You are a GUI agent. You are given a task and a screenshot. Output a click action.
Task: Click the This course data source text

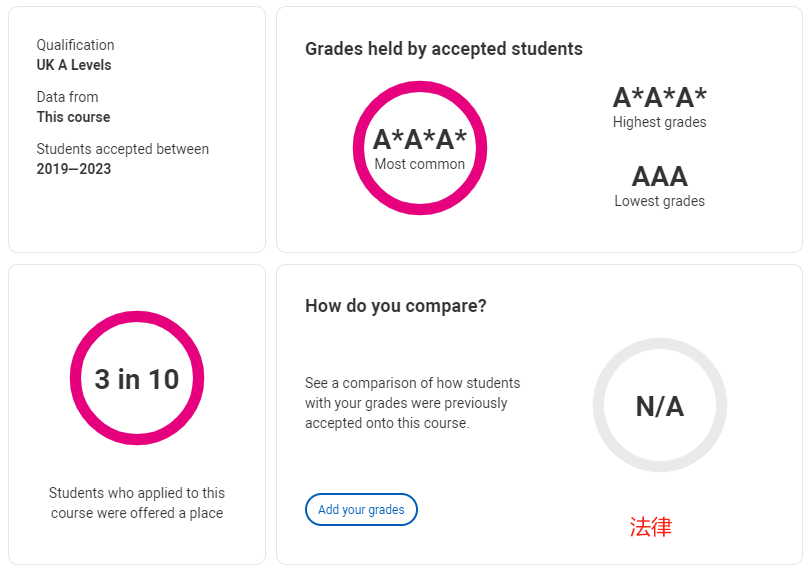pyautogui.click(x=73, y=117)
